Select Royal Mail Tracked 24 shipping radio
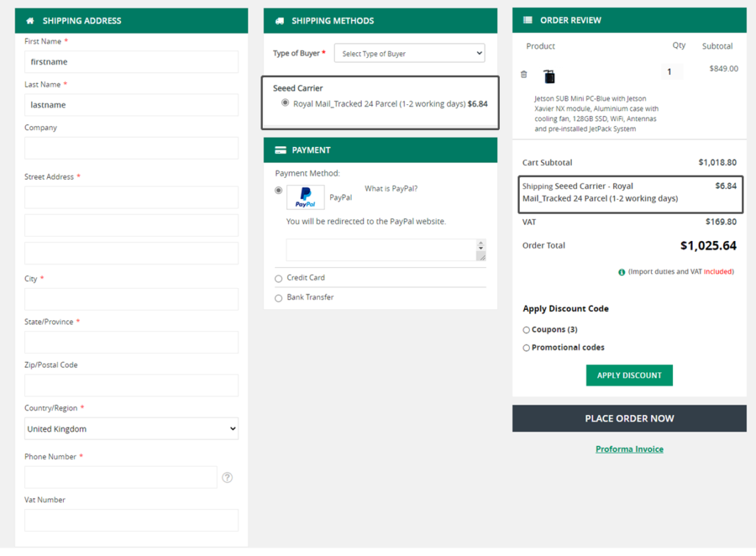Image resolution: width=756 pixels, height=556 pixels. (x=285, y=103)
